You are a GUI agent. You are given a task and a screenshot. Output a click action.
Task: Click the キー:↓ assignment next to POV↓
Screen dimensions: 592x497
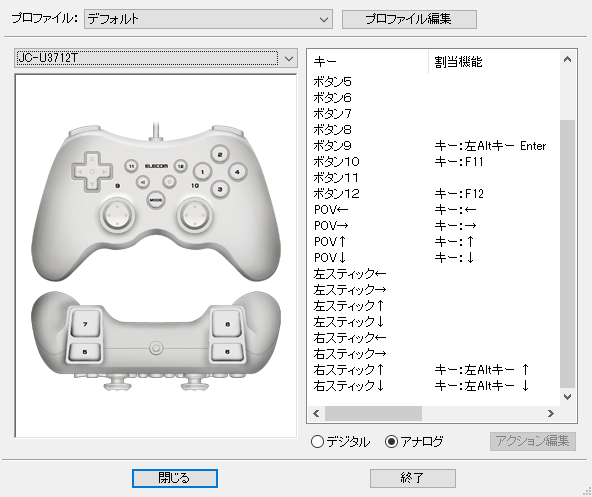(454, 258)
